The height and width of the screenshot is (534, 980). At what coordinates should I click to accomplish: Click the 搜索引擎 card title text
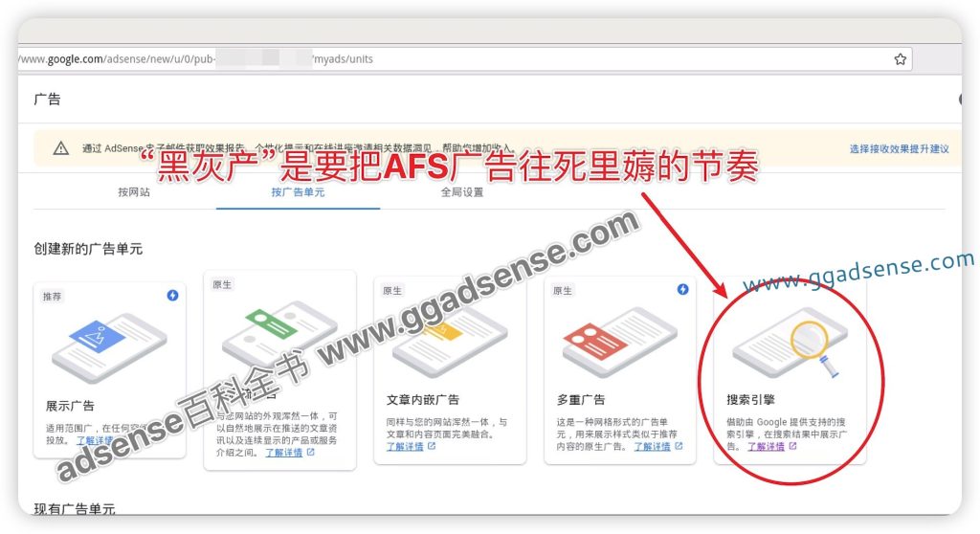750,400
